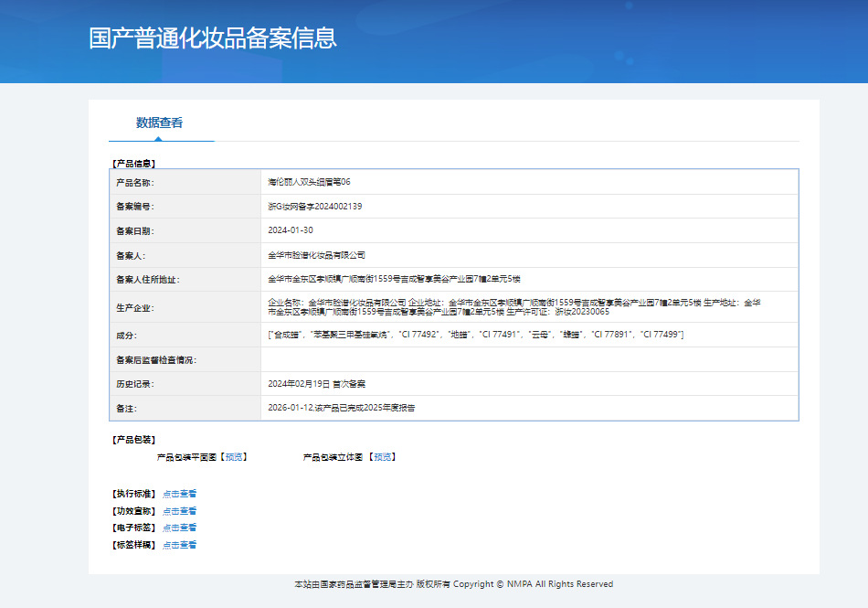Click the 【产品信息】 section heading

pos(134,164)
